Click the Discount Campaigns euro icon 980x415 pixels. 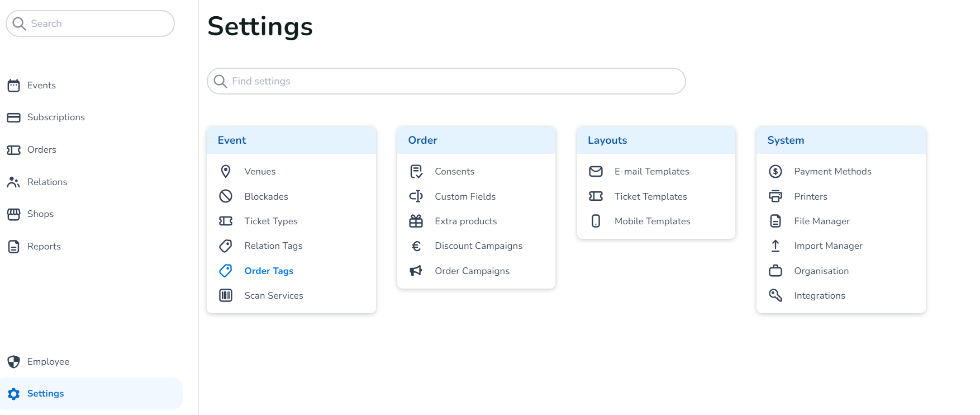(416, 246)
